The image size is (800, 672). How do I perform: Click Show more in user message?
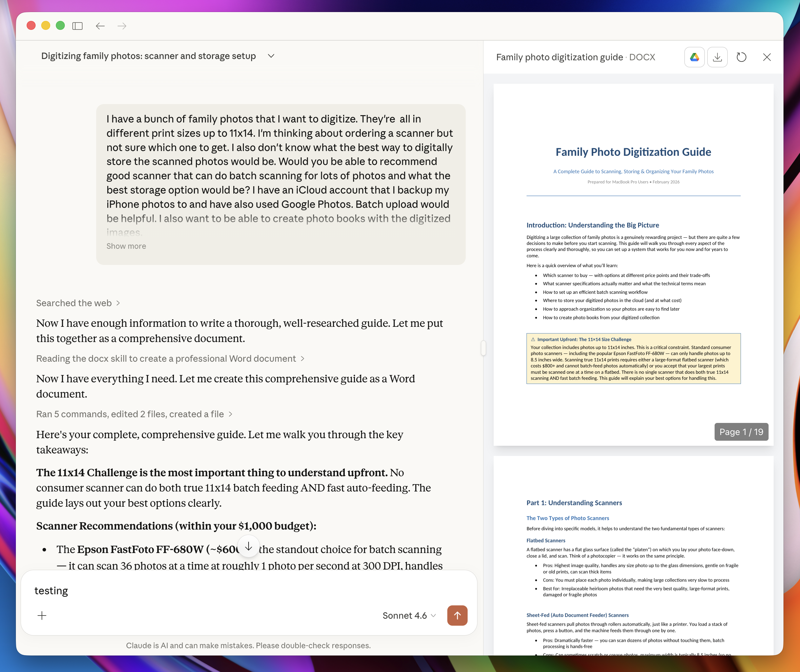point(126,246)
